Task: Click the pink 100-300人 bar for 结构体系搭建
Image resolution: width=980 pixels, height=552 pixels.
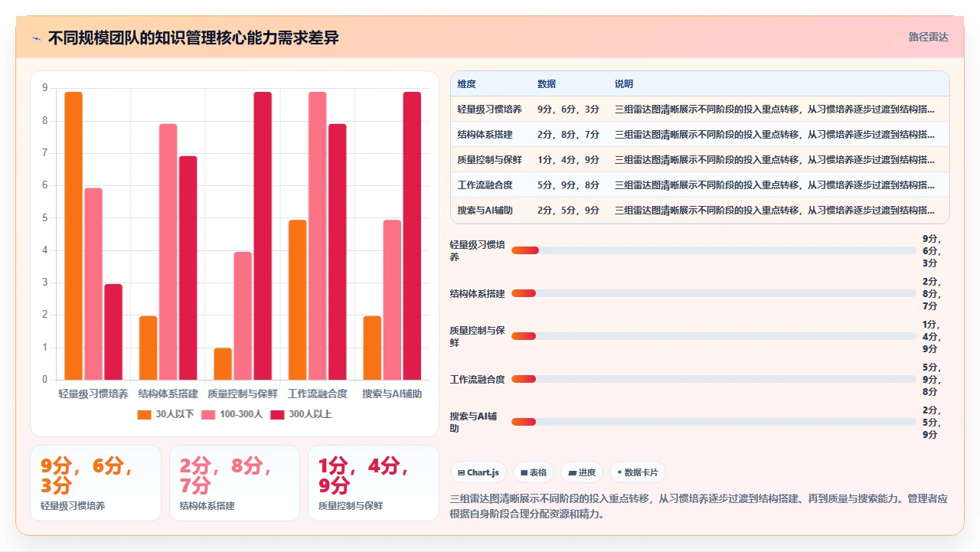Action: click(x=168, y=252)
